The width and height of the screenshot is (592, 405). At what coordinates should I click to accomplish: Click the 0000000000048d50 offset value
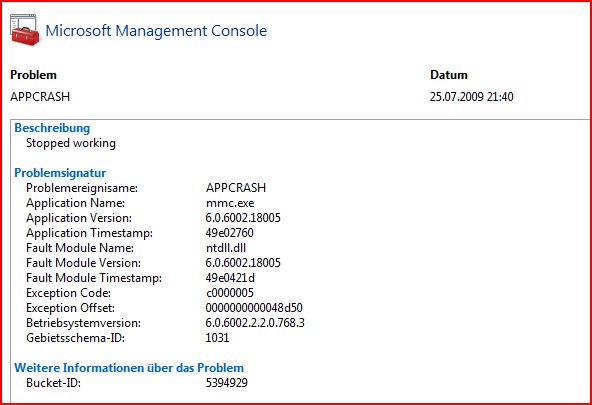coord(254,308)
